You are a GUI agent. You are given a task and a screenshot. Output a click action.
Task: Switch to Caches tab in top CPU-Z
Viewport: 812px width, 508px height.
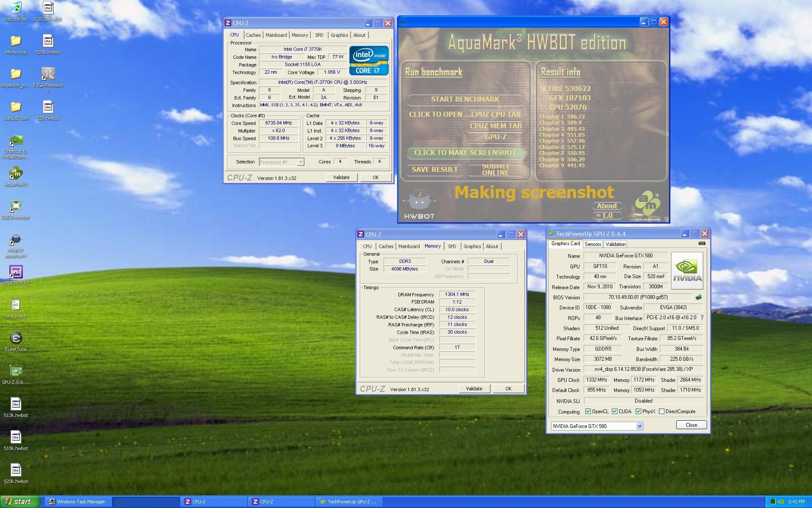253,35
